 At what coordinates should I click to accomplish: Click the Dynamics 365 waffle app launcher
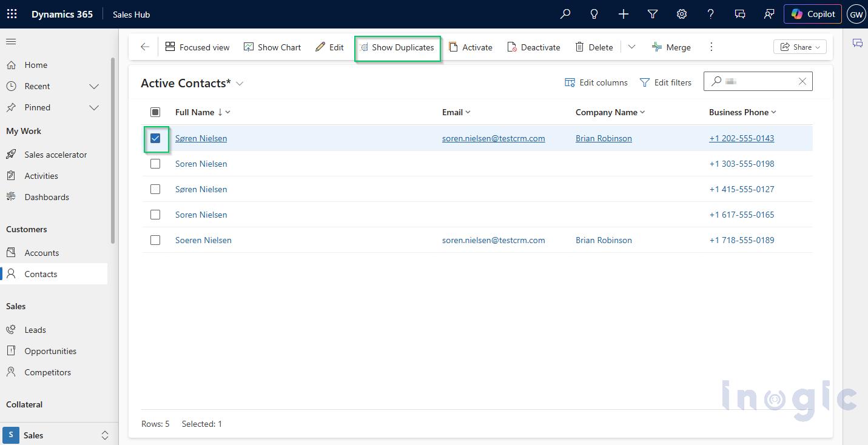(12, 13)
